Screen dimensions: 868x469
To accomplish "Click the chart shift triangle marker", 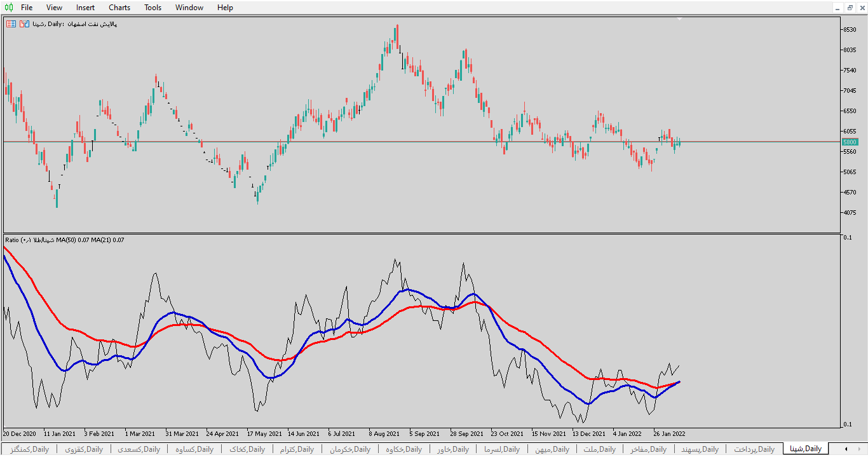I will [x=679, y=19].
